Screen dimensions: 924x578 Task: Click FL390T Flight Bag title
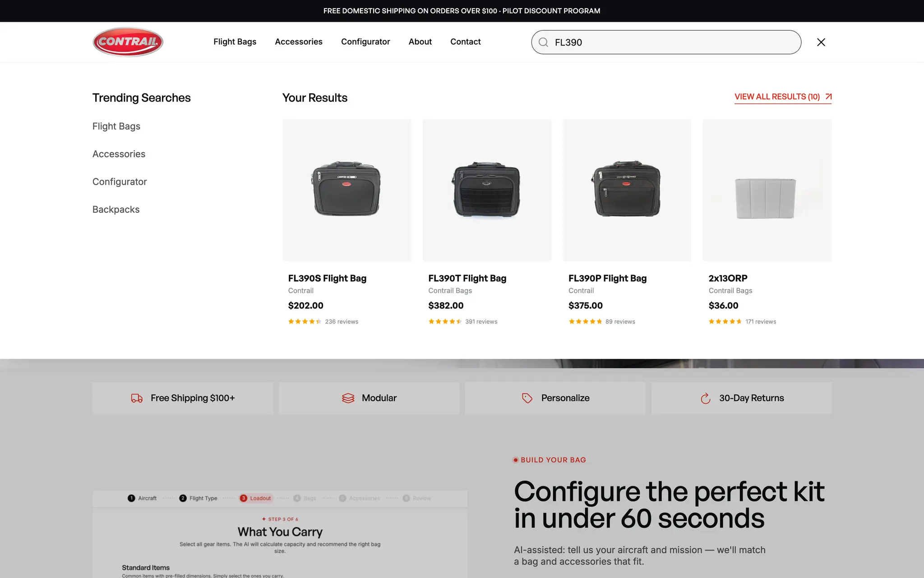[467, 278]
